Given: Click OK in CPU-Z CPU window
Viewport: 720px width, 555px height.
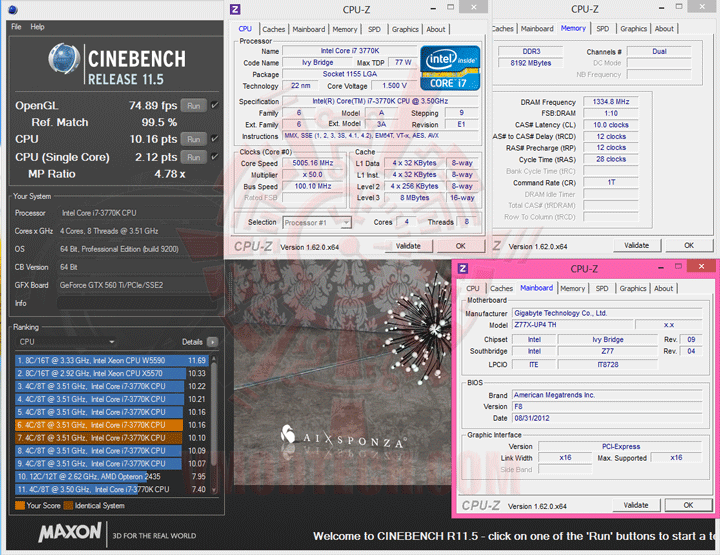Looking at the screenshot, I should coord(460,246).
